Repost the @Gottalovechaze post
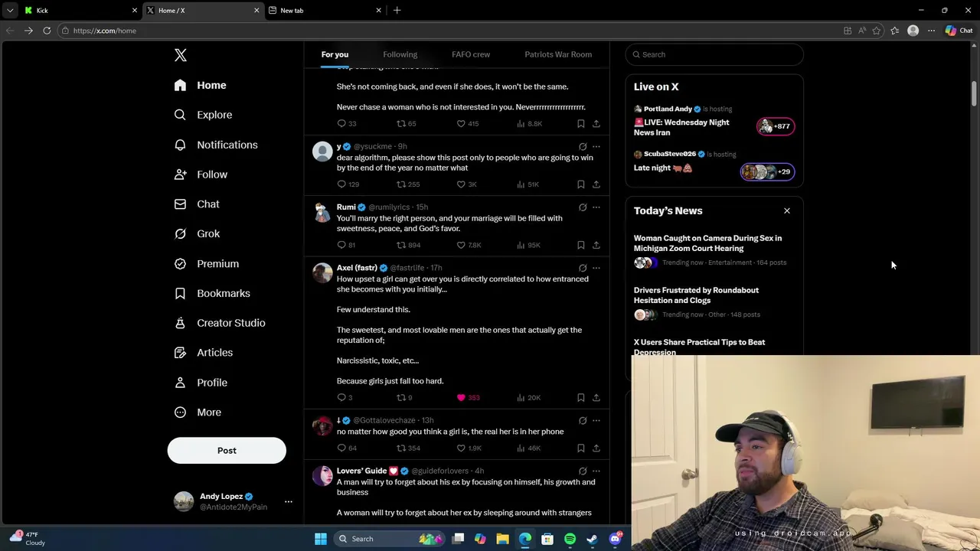 click(x=400, y=448)
